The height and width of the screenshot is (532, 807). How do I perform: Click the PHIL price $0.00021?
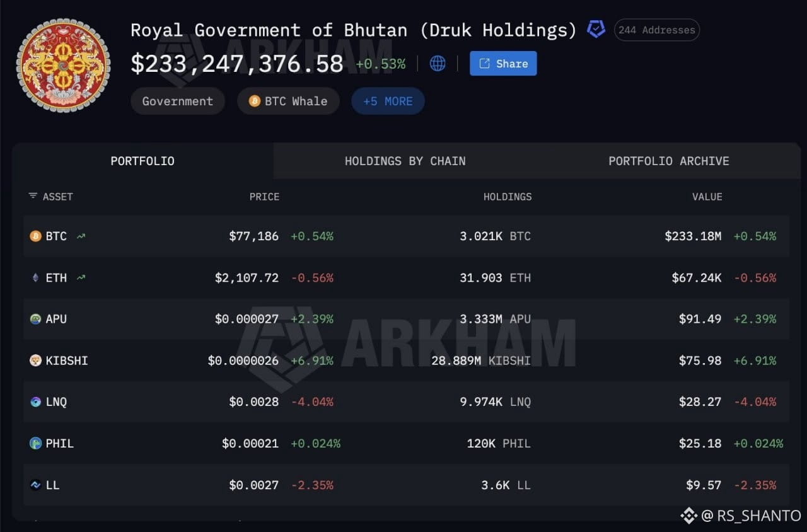pyautogui.click(x=250, y=443)
